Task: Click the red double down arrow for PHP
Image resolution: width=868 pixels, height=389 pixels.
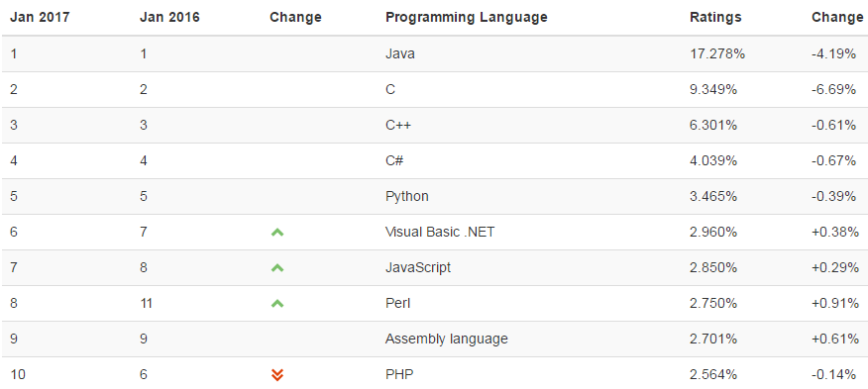Action: 277,374
